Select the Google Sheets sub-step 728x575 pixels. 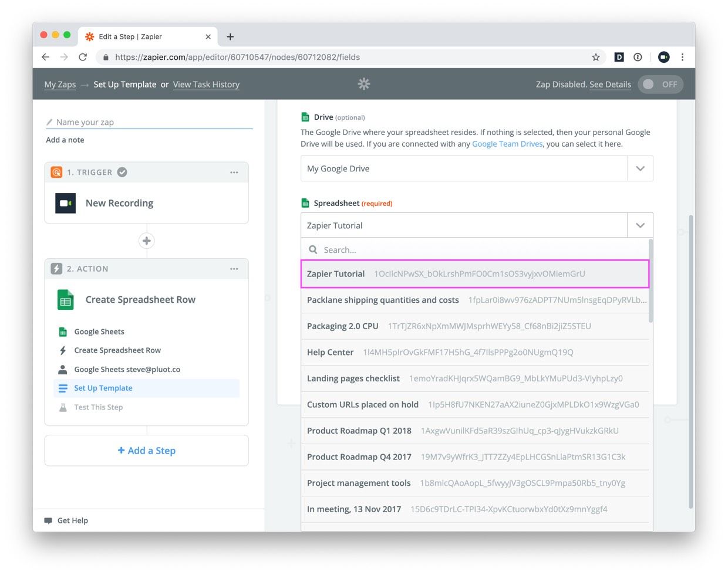99,332
